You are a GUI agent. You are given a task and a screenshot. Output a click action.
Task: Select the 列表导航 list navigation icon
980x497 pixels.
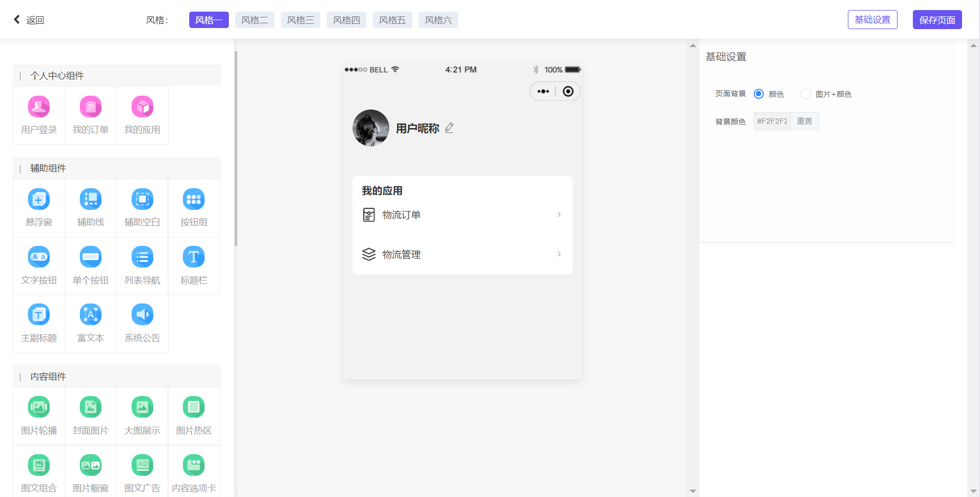pyautogui.click(x=142, y=257)
